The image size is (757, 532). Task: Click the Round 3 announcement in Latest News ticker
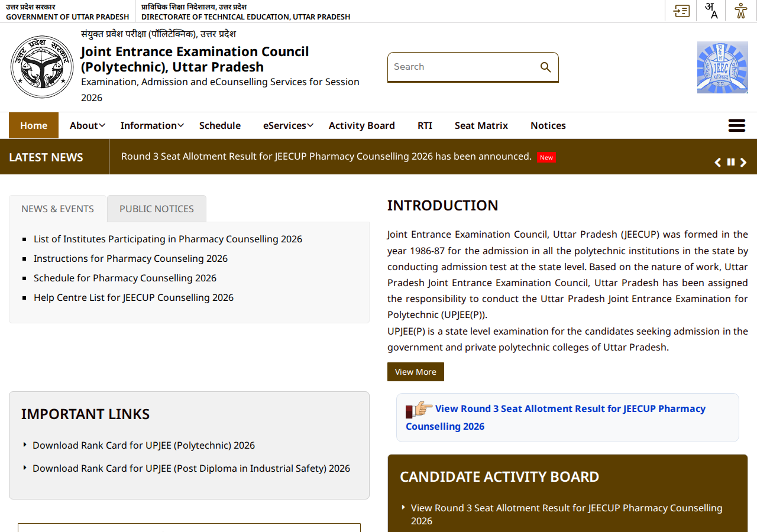click(x=326, y=156)
